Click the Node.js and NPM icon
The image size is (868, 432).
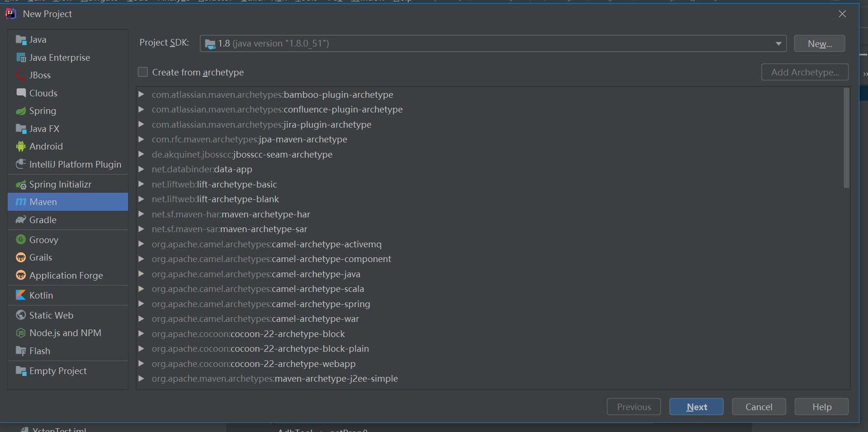[x=21, y=333]
